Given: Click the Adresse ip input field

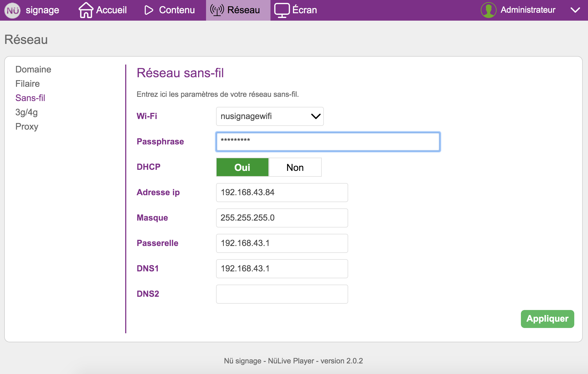Looking at the screenshot, I should pos(282,193).
